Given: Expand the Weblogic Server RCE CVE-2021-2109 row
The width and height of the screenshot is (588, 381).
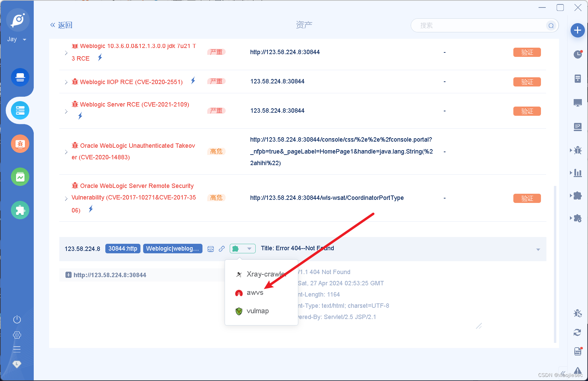Looking at the screenshot, I should click(x=66, y=111).
